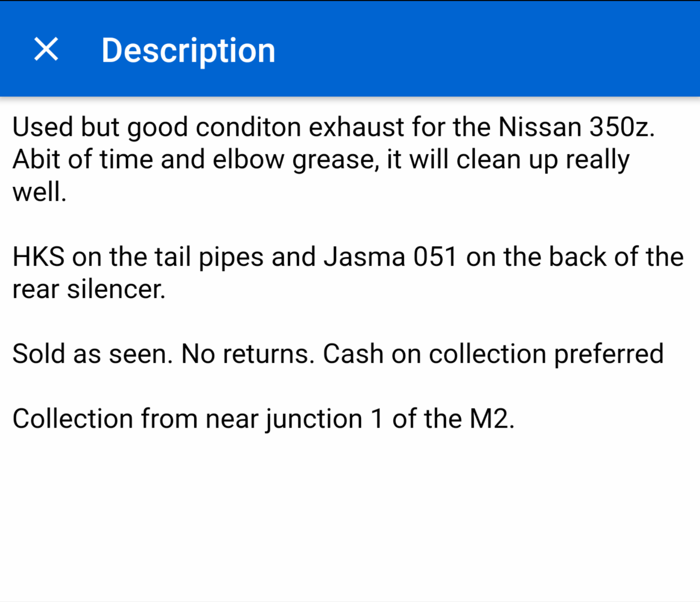This screenshot has height=602, width=700.
Task: Click the word 'Collection' starting the last line
Action: click(x=73, y=419)
